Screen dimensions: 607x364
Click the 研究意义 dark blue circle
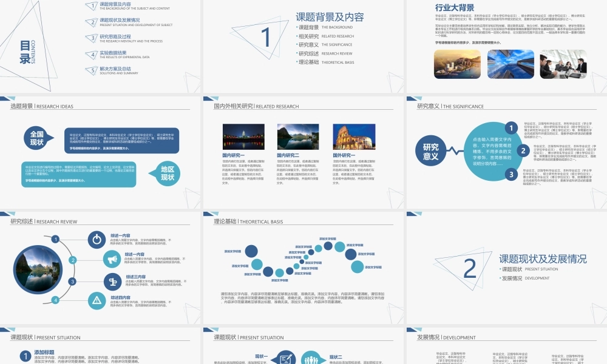coord(430,152)
